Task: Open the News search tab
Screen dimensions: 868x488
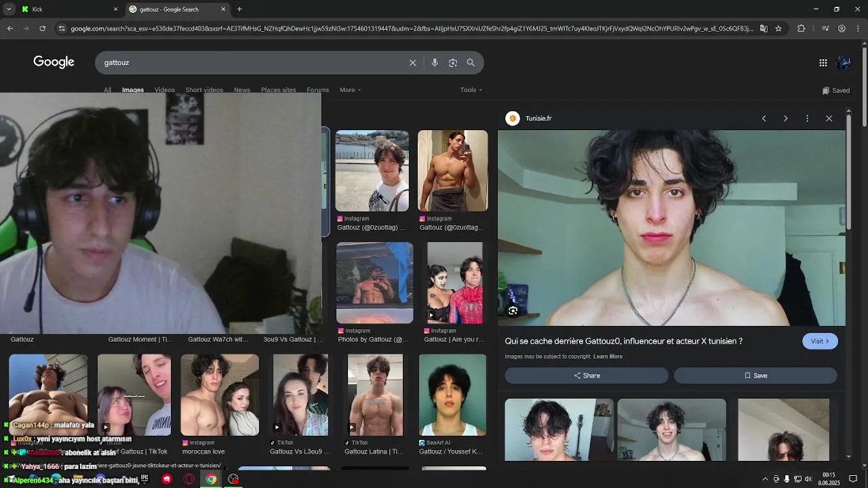Action: [242, 89]
